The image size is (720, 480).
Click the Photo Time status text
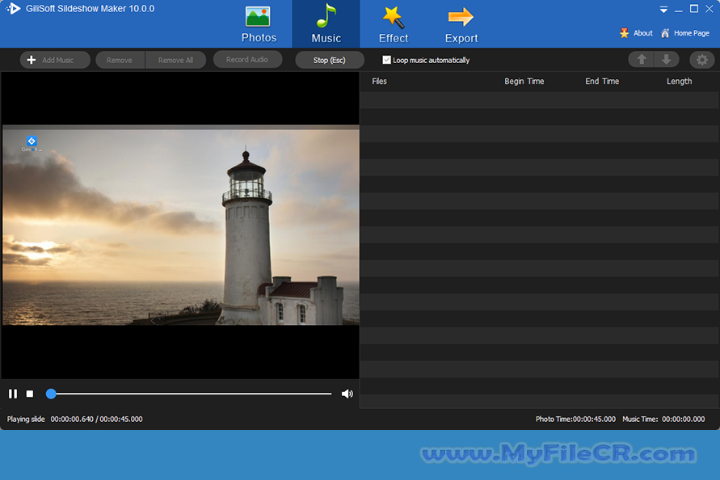coord(575,419)
